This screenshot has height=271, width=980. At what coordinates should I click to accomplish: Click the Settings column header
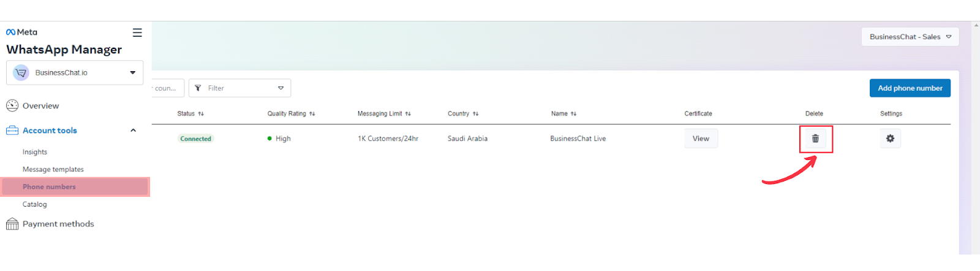tap(891, 113)
